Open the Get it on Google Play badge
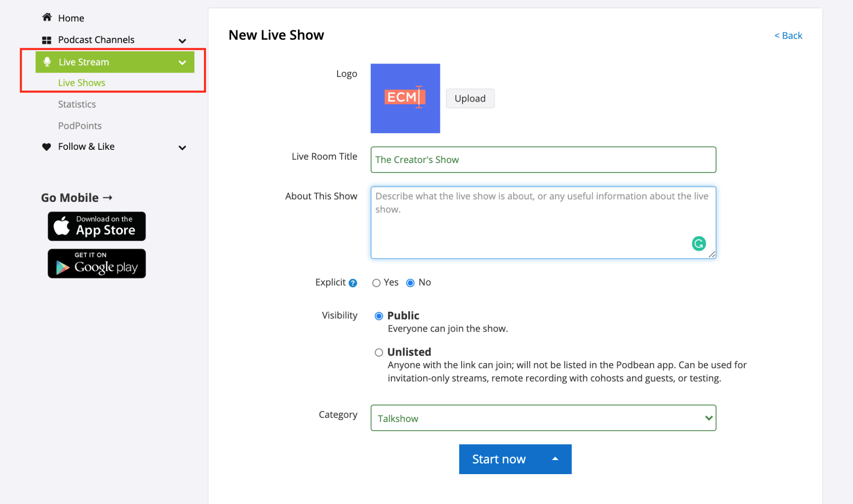Viewport: 853px width, 504px height. coord(96,263)
